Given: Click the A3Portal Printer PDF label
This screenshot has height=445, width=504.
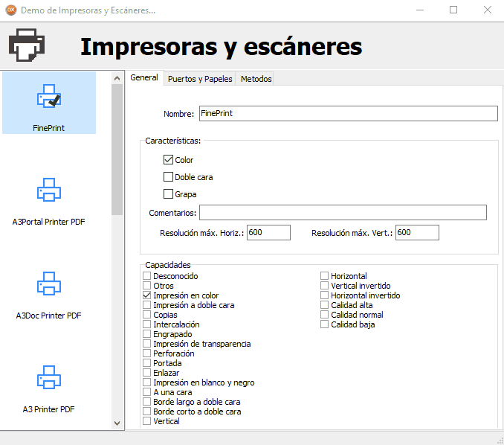Looking at the screenshot, I should pyautogui.click(x=48, y=222).
